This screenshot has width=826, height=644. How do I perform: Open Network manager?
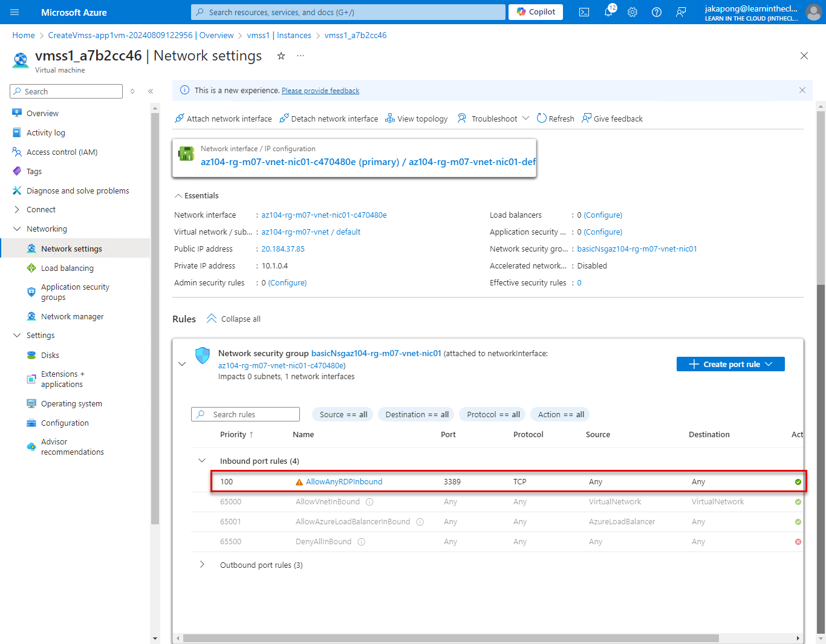(x=72, y=316)
